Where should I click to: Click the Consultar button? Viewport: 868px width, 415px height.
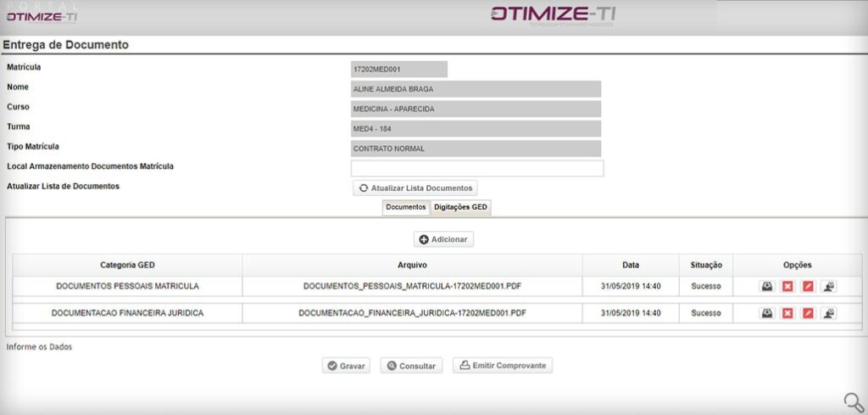point(410,366)
